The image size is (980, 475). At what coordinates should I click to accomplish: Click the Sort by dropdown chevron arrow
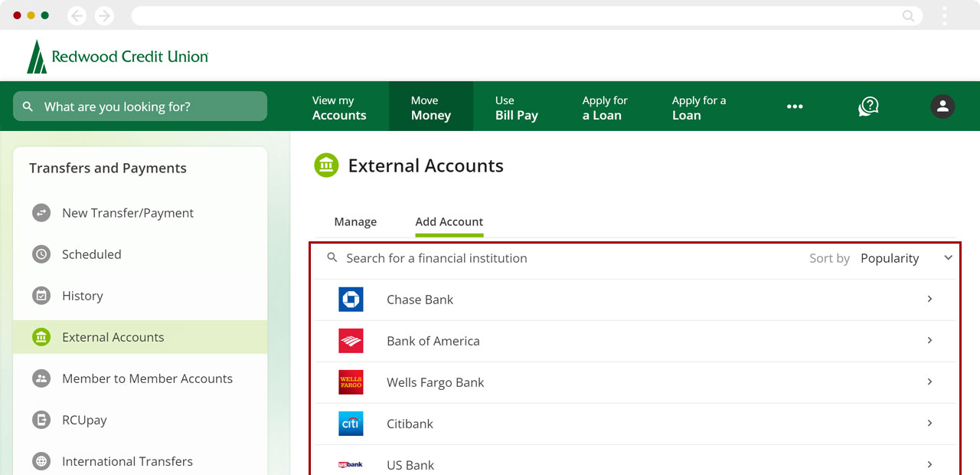948,258
